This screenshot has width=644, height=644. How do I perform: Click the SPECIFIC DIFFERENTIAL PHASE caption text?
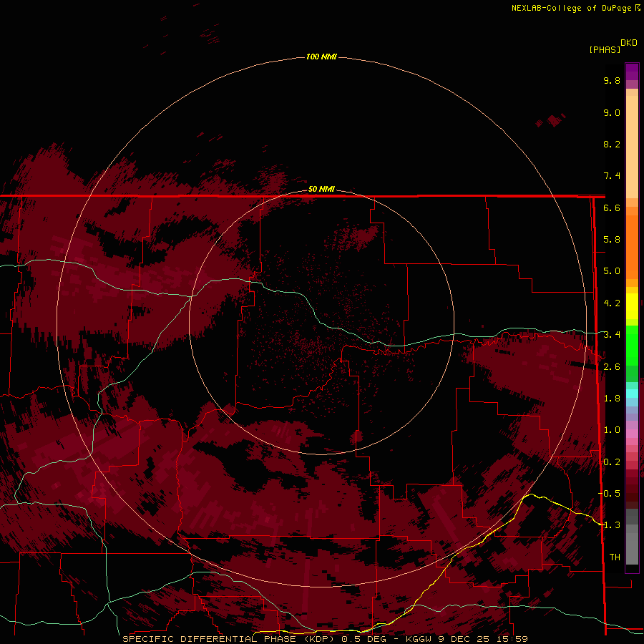point(210,639)
